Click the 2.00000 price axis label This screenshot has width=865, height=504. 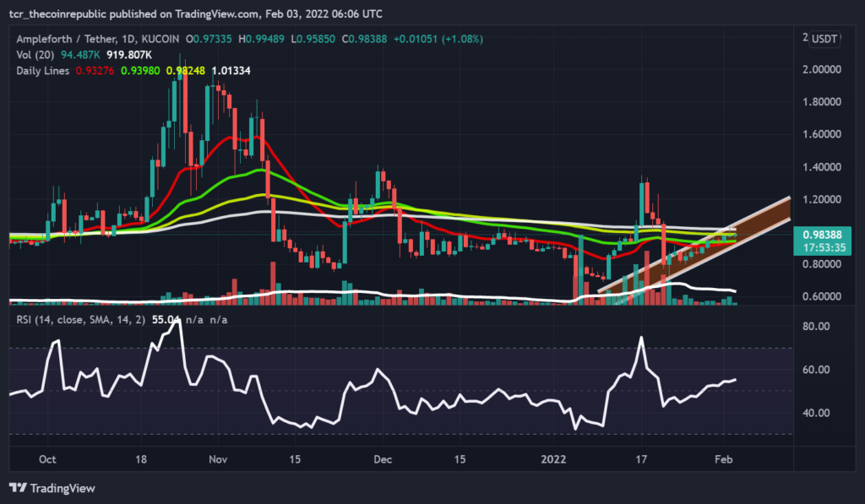coord(821,69)
